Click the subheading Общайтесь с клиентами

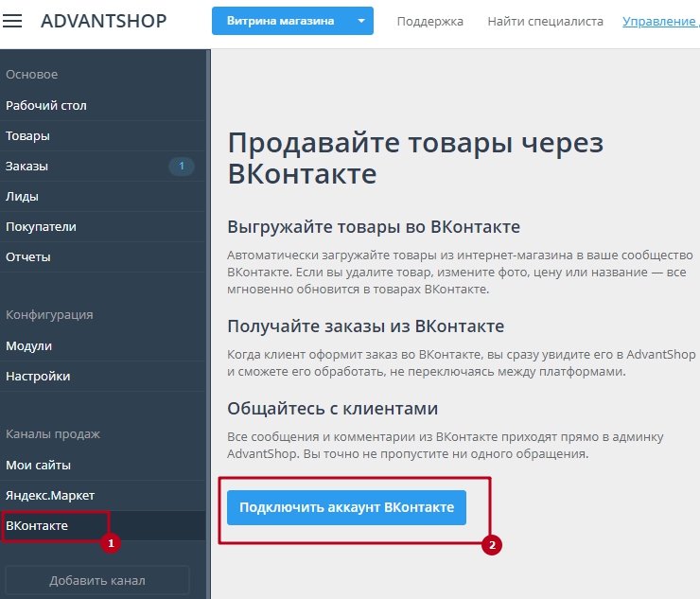[333, 409]
